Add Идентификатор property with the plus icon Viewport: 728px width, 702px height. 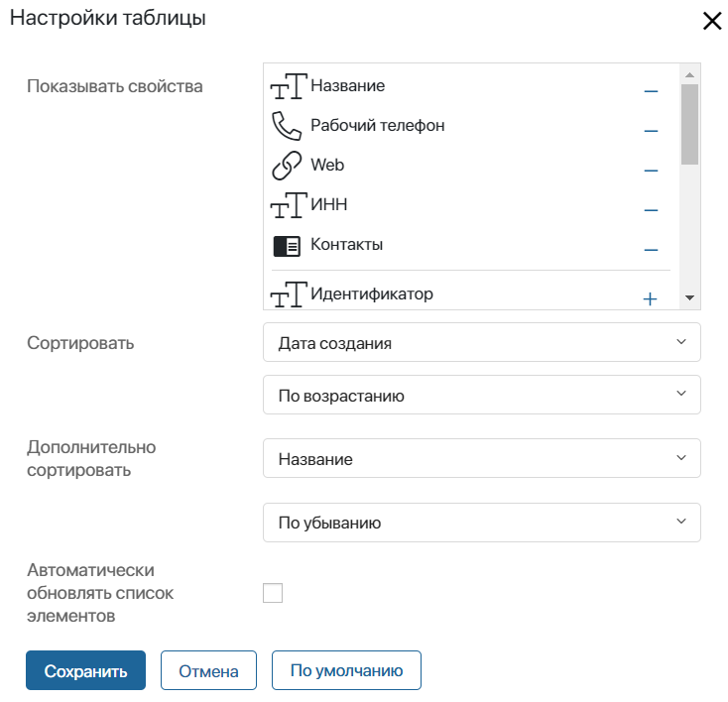pyautogui.click(x=650, y=299)
